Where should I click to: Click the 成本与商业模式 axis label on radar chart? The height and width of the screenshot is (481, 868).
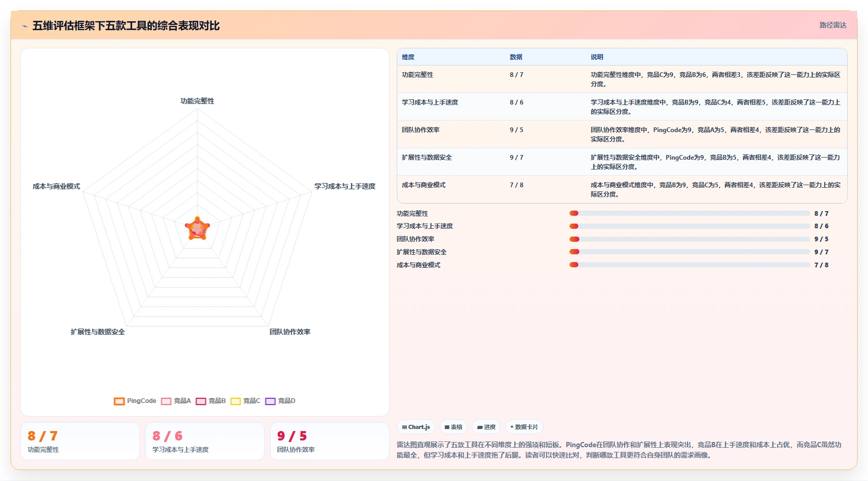(56, 186)
